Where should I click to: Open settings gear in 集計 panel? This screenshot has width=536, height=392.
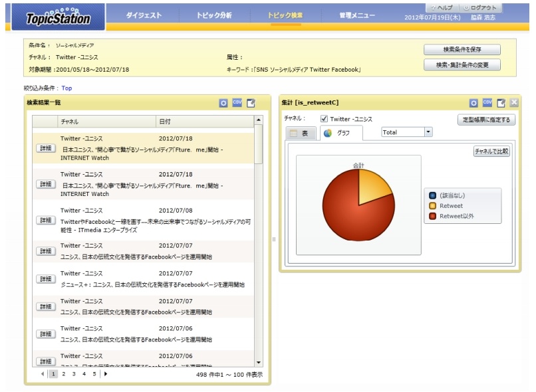[x=473, y=103]
